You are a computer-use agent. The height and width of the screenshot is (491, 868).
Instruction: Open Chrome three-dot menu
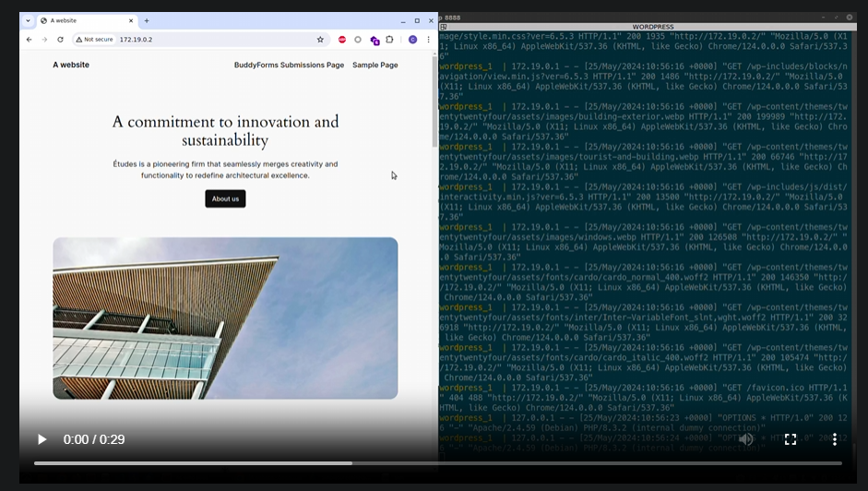point(428,40)
